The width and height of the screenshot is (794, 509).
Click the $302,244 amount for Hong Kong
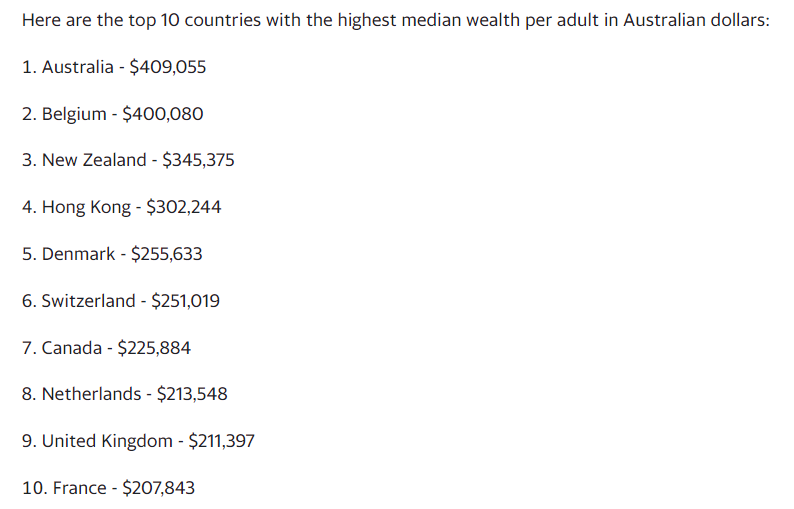(184, 207)
